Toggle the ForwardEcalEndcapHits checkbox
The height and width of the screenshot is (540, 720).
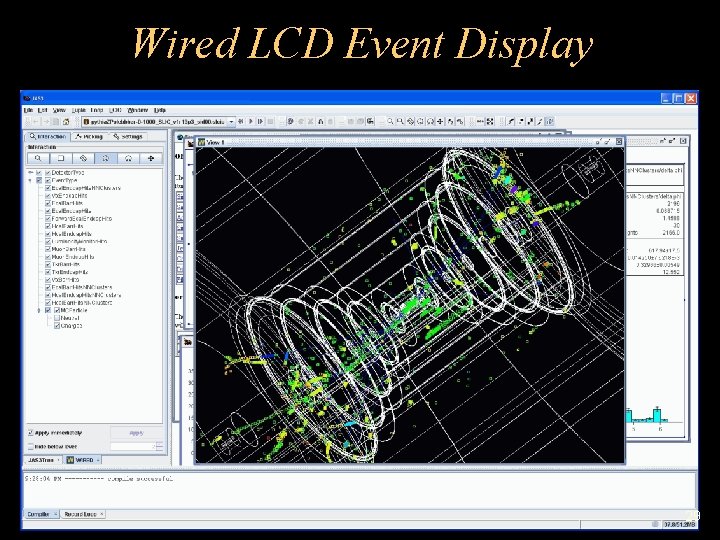pos(47,219)
